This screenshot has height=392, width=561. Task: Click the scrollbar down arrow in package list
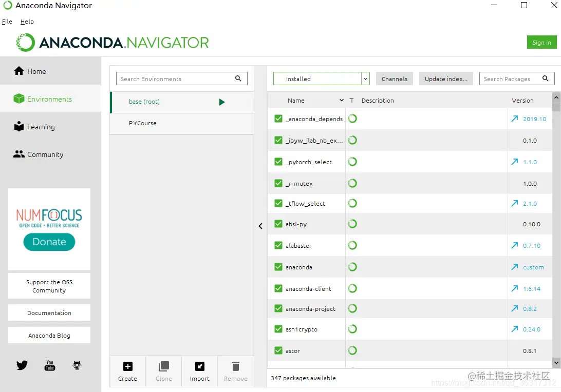click(x=556, y=363)
